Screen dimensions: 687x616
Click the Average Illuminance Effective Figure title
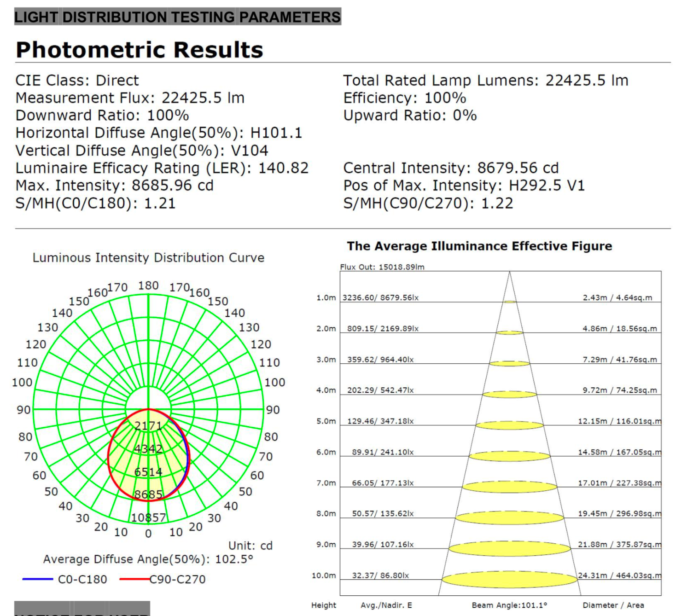[x=480, y=246]
